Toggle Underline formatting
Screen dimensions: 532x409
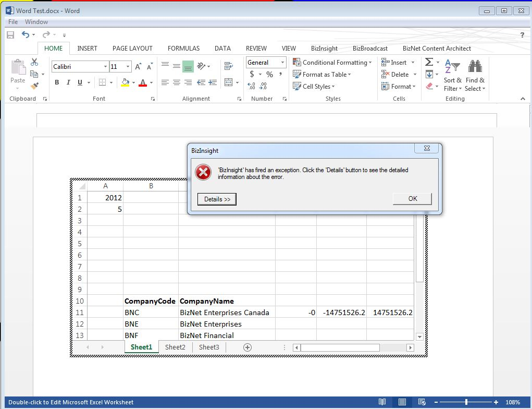pos(80,82)
